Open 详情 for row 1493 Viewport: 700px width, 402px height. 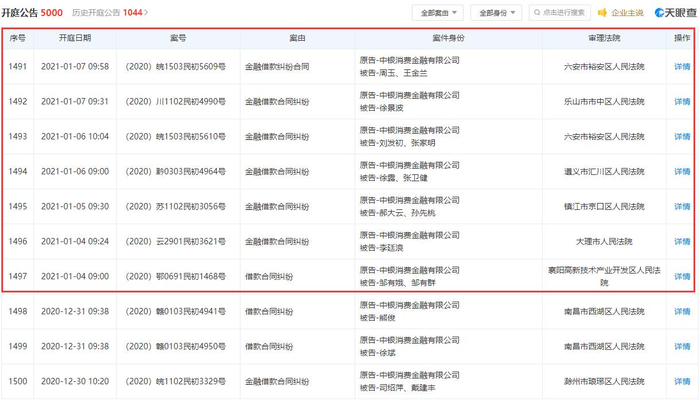tap(682, 136)
